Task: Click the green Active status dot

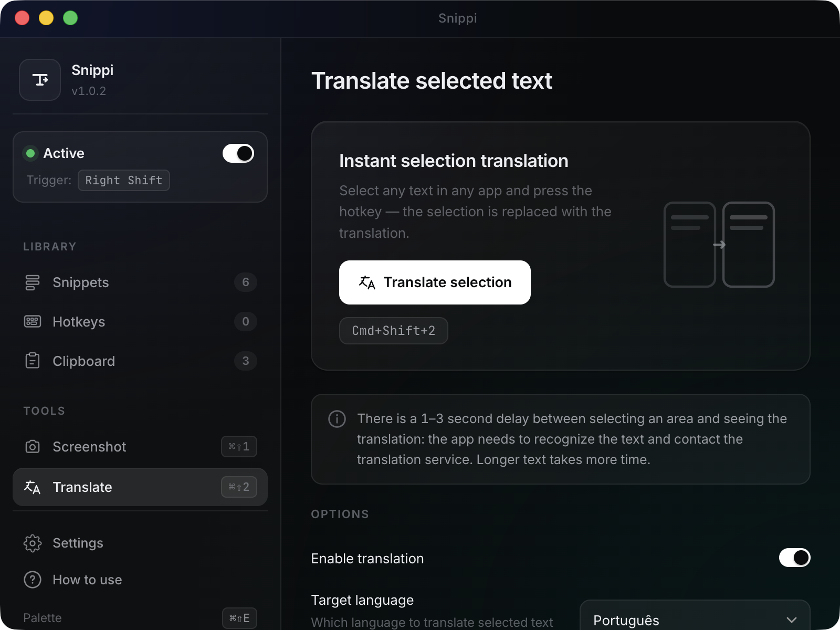Action: pyautogui.click(x=30, y=153)
